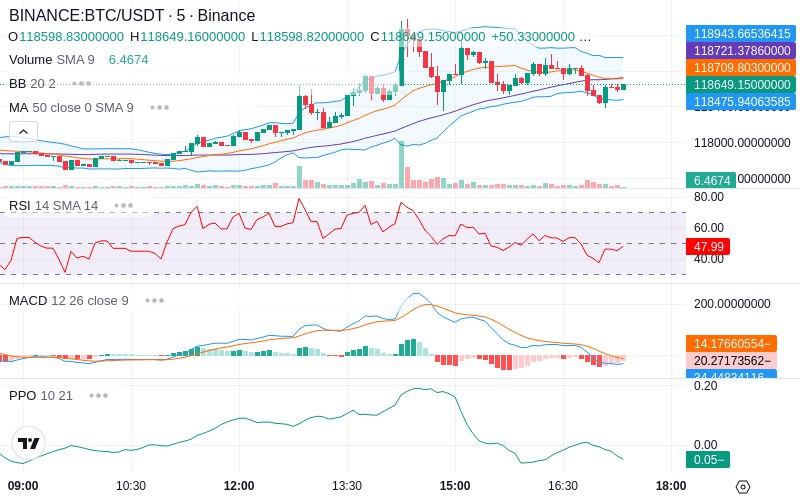The image size is (800, 500).
Task: Click the Volume SMA value 6.4674 in legend
Action: 129,60
